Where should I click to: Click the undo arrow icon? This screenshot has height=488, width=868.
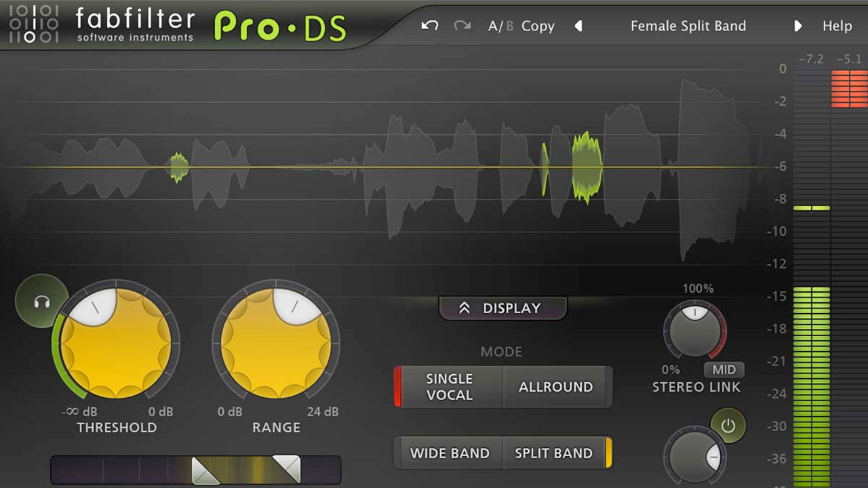coord(429,26)
